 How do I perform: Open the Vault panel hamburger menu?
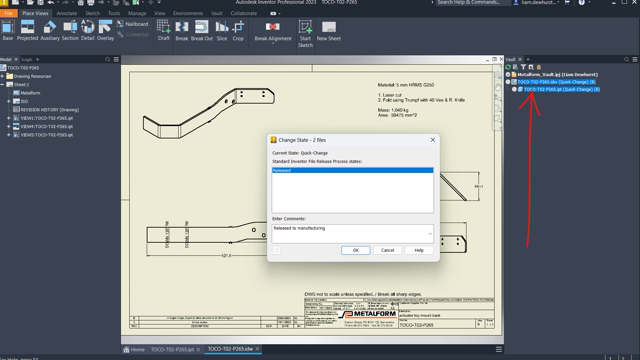(x=635, y=60)
